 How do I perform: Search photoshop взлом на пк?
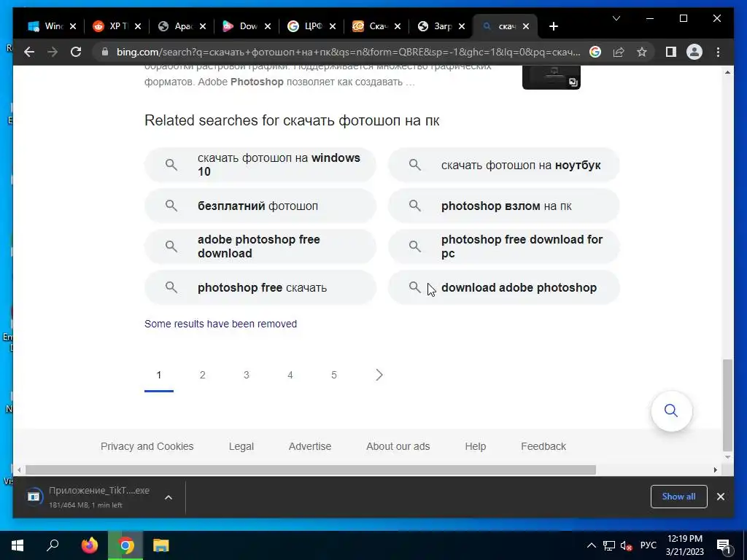pyautogui.click(x=503, y=206)
